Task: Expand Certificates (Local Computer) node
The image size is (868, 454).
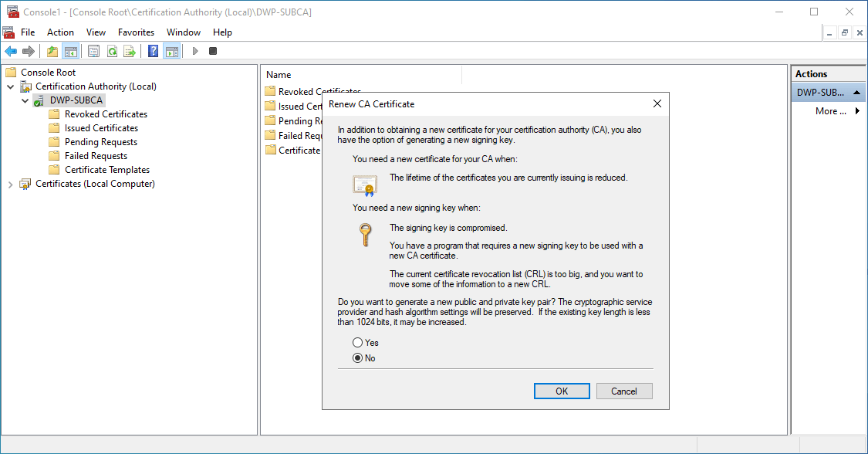Action: pos(10,184)
